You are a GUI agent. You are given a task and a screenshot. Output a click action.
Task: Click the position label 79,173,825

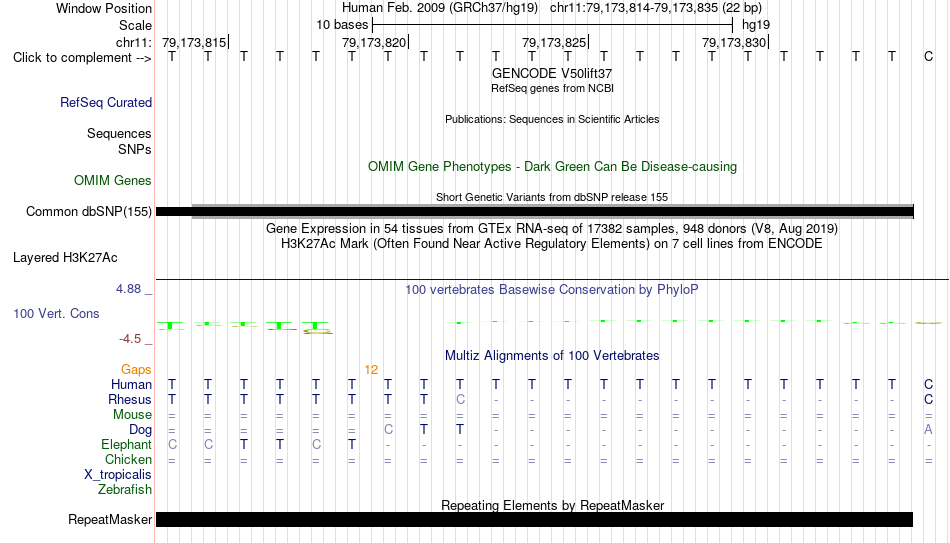pos(554,42)
